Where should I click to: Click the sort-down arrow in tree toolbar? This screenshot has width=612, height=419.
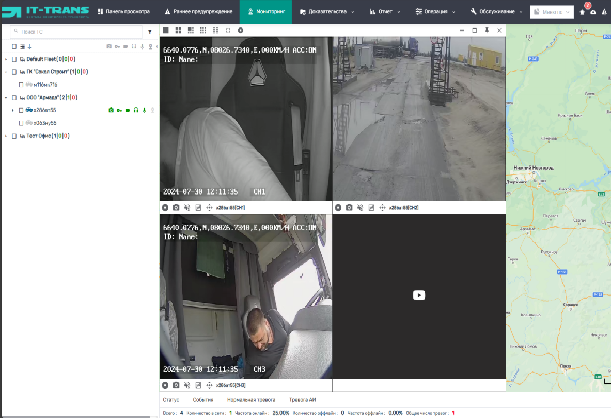tap(30, 46)
